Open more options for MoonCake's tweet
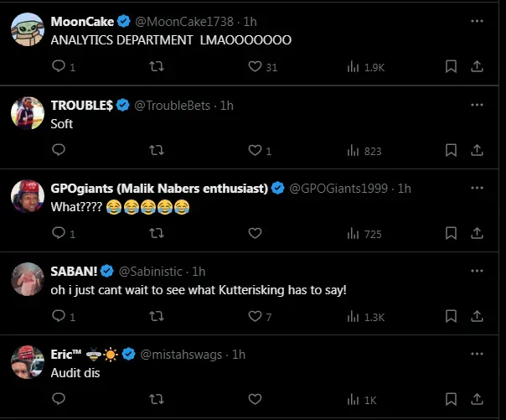Image resolution: width=506 pixels, height=420 pixels. click(x=477, y=21)
